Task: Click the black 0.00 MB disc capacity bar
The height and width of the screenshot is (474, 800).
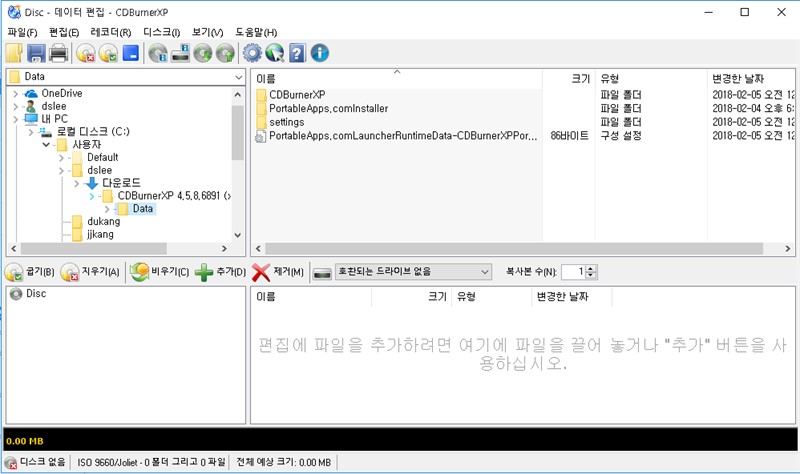Action: [x=400, y=440]
